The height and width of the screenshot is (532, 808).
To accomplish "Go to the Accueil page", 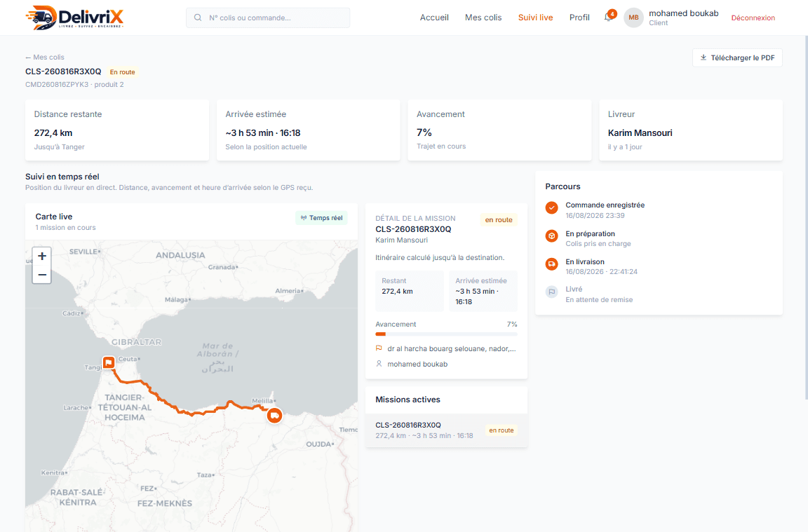I will click(x=434, y=18).
